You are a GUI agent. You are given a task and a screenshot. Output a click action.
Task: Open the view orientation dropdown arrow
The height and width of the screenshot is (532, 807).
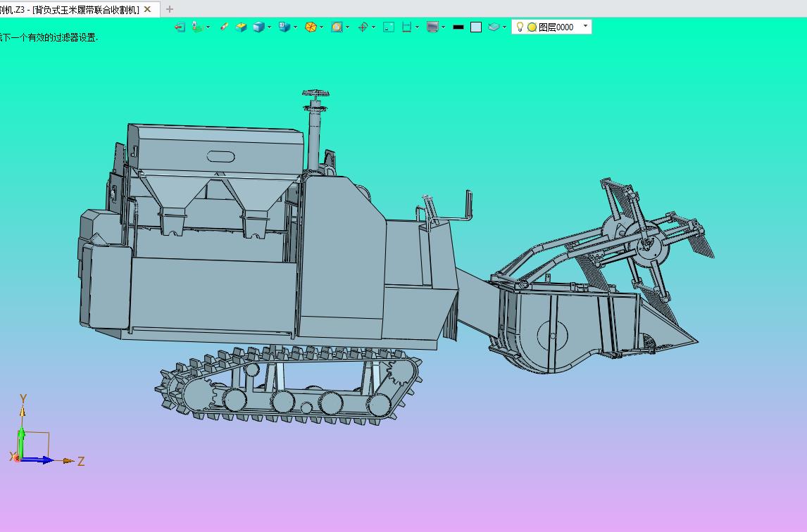[296, 27]
